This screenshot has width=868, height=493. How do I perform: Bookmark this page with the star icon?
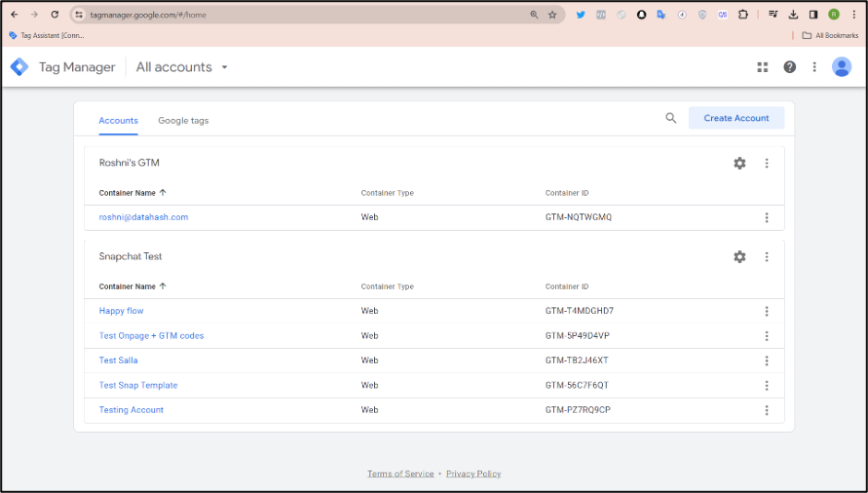pyautogui.click(x=552, y=15)
